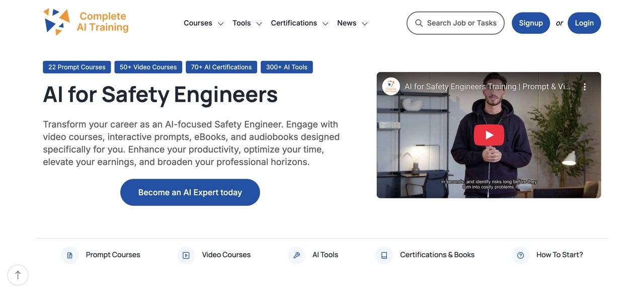Click the AI Tools wrench icon
The width and height of the screenshot is (644, 293).
point(296,255)
